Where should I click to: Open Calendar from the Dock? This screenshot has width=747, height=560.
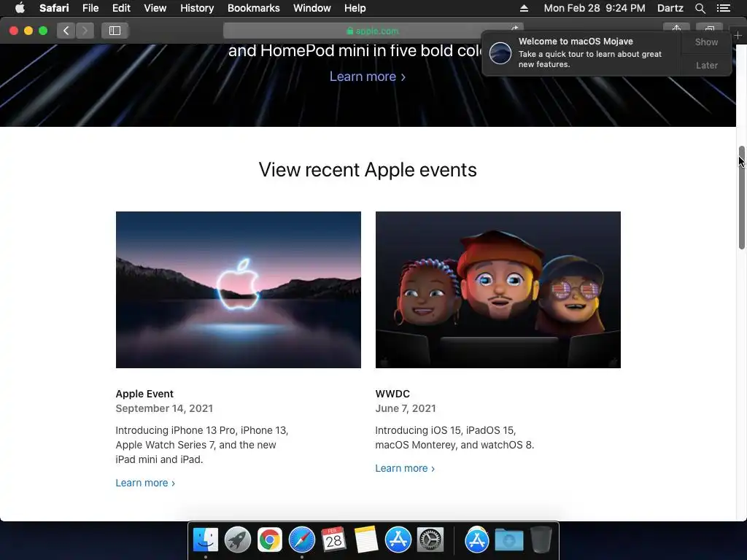333,540
